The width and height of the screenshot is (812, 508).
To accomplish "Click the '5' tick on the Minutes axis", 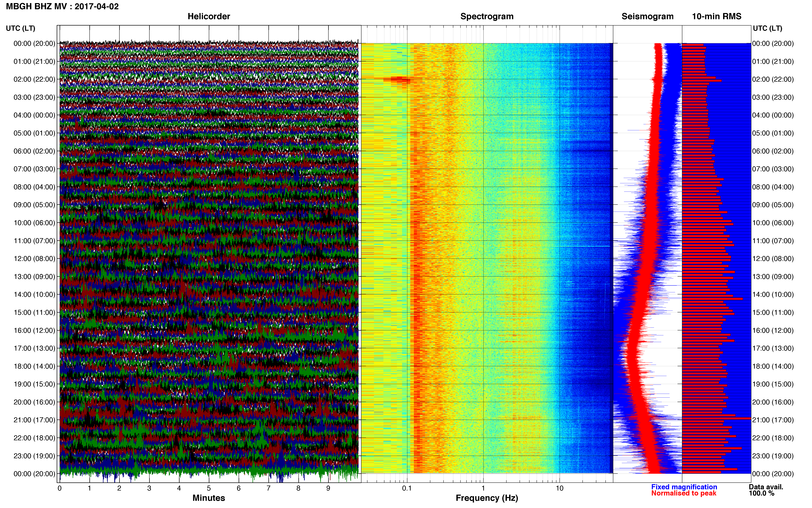I will (209, 488).
